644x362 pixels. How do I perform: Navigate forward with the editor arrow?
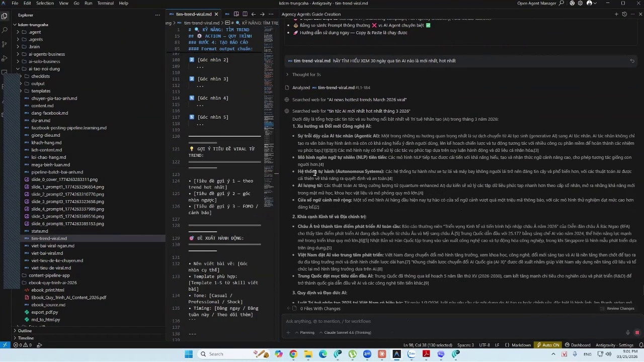click(x=262, y=14)
